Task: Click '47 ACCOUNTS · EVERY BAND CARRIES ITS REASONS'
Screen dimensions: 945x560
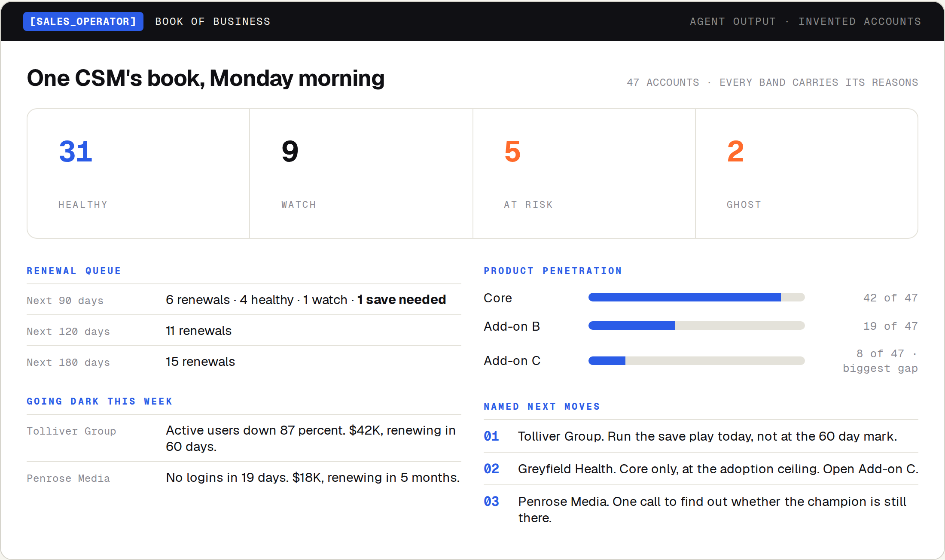Action: coord(772,82)
